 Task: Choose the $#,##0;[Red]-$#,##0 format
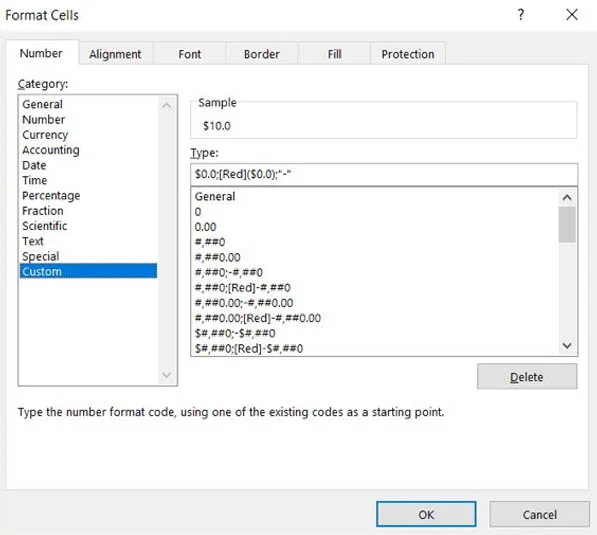375,348
